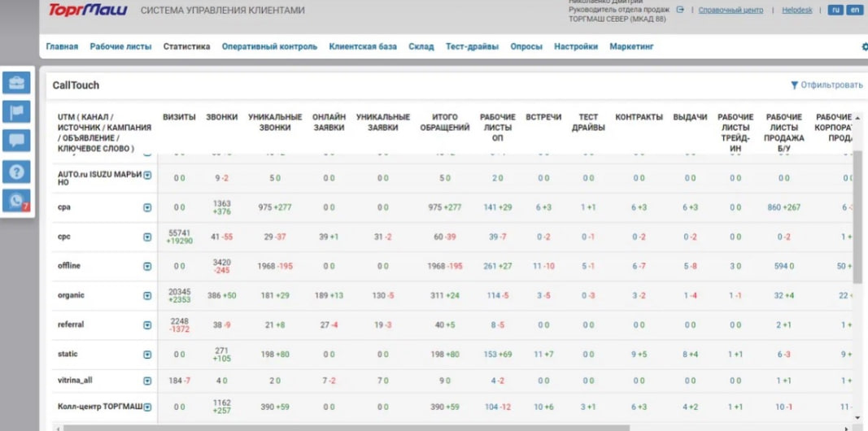
Task: Open Статистика menu item
Action: pos(186,46)
